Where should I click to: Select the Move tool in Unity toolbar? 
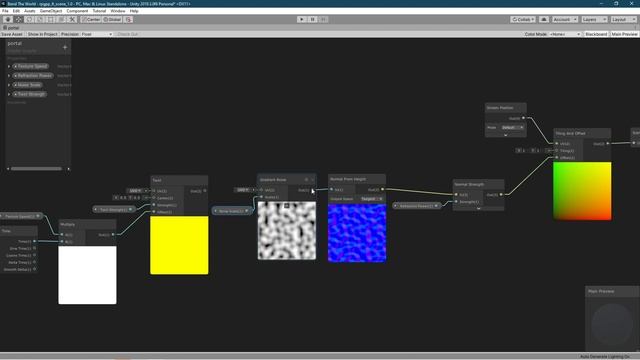pyautogui.click(x=19, y=20)
